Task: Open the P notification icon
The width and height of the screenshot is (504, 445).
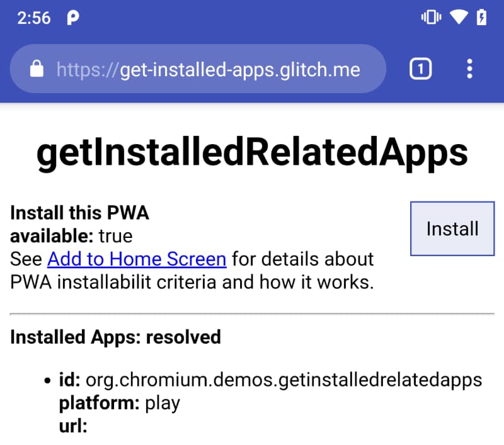Action: click(x=72, y=18)
